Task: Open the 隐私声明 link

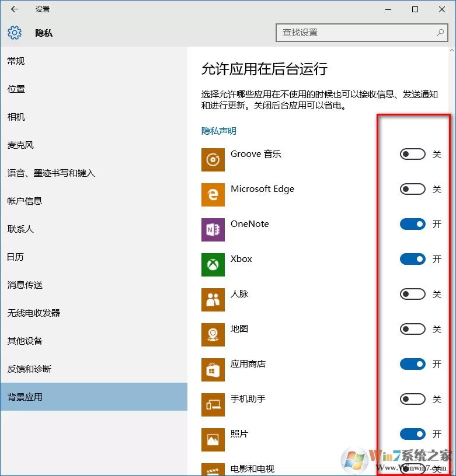Action: tap(219, 131)
